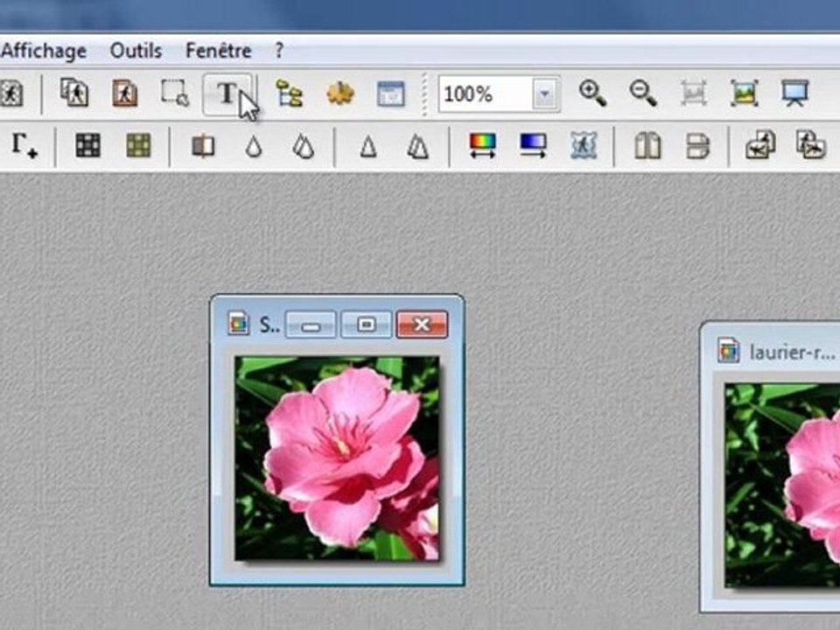Click the olive green grid icon
Viewport: 840px width, 630px height.
pyautogui.click(x=138, y=145)
